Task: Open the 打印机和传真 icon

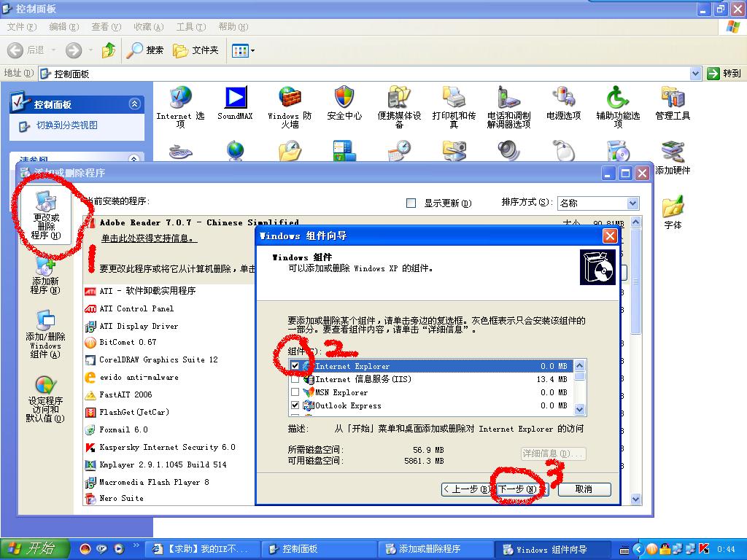Action: pos(454,106)
